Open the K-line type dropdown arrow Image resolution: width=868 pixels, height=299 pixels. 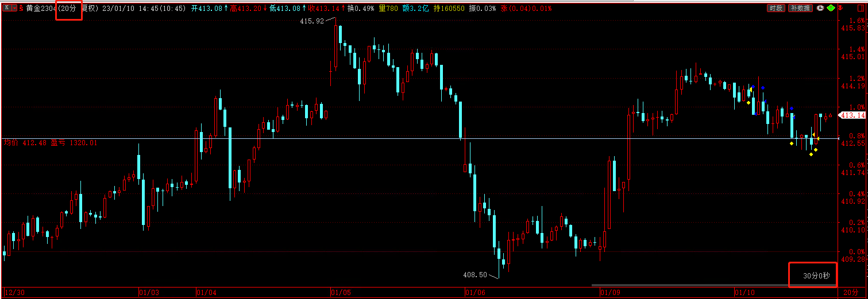pos(14,8)
